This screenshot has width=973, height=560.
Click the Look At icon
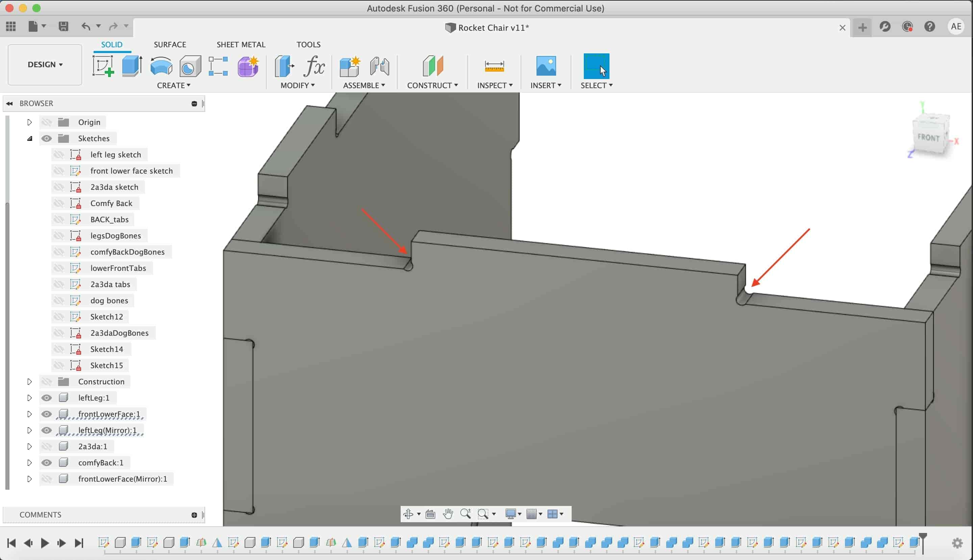(x=430, y=514)
